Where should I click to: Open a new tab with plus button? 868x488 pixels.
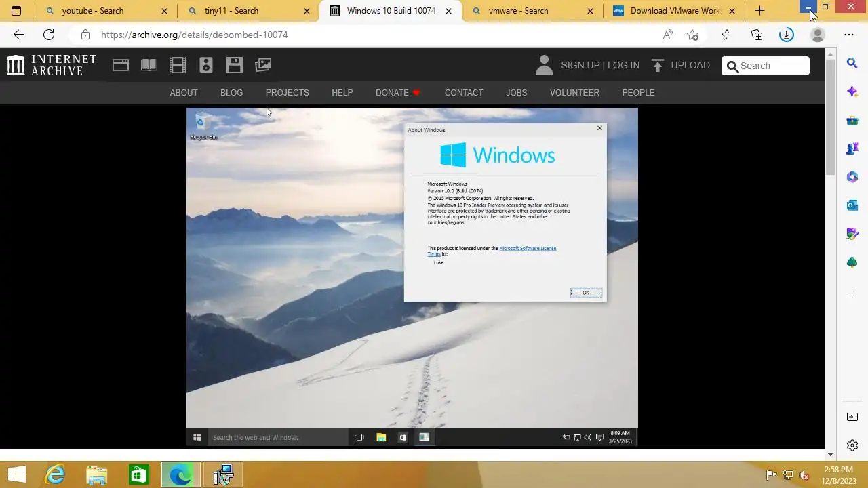click(x=760, y=11)
